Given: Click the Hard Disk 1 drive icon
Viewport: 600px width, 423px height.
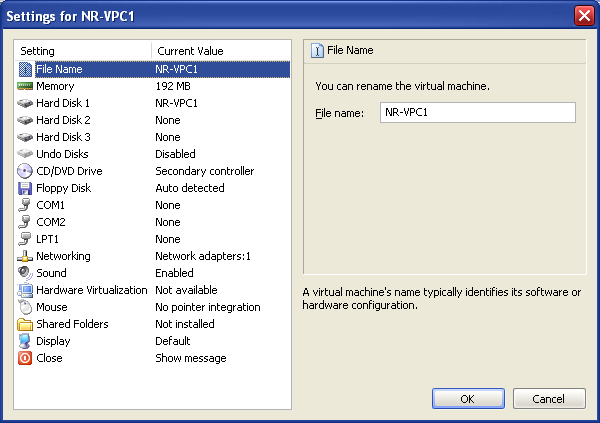Looking at the screenshot, I should click(x=25, y=103).
